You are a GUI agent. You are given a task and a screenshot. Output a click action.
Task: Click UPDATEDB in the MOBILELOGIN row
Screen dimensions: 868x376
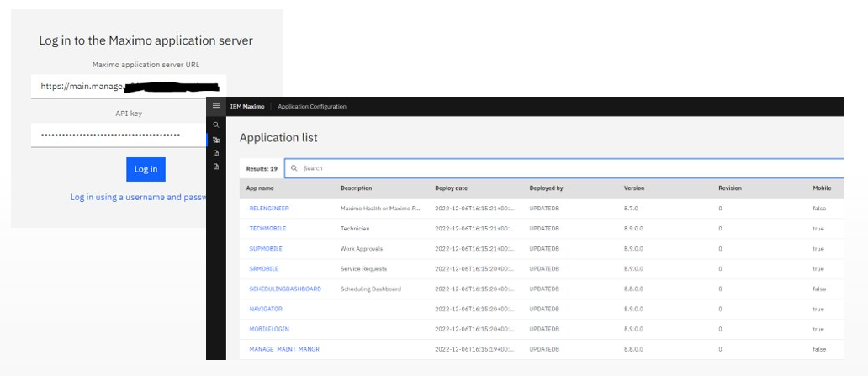pyautogui.click(x=544, y=329)
